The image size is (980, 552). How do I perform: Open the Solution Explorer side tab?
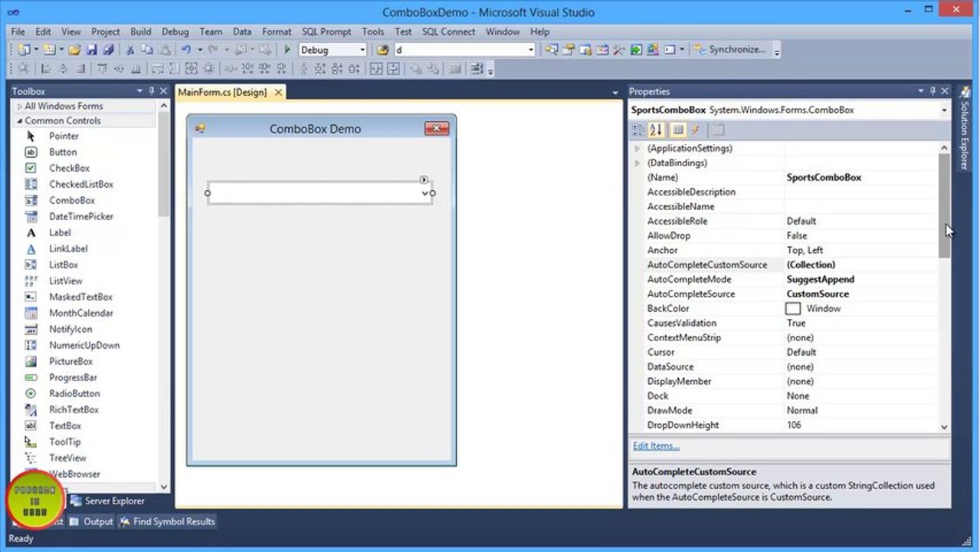tap(966, 128)
